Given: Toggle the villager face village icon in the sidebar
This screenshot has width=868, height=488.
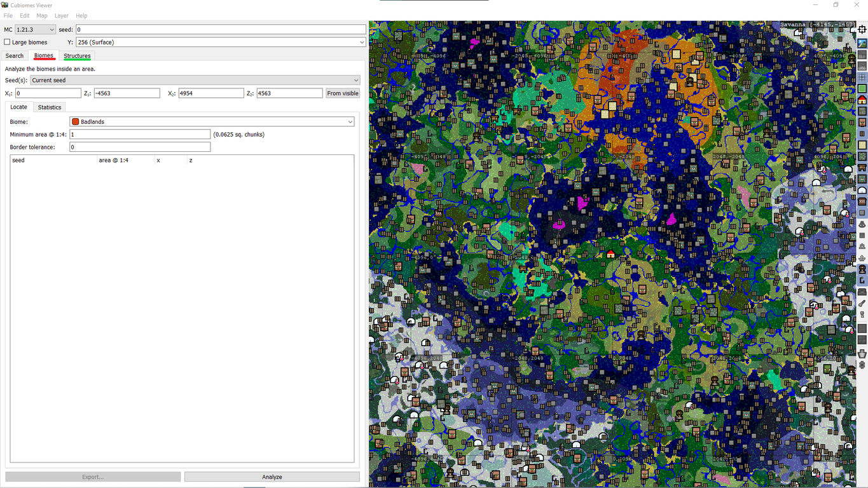Looking at the screenshot, I should click(862, 122).
